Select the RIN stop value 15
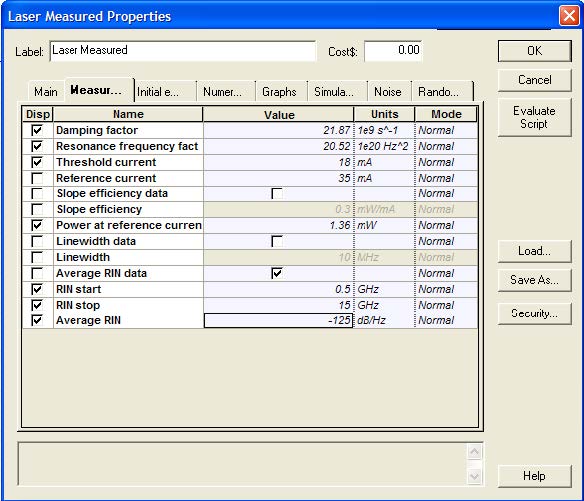Viewport: 584px width, 501px height. (x=278, y=305)
